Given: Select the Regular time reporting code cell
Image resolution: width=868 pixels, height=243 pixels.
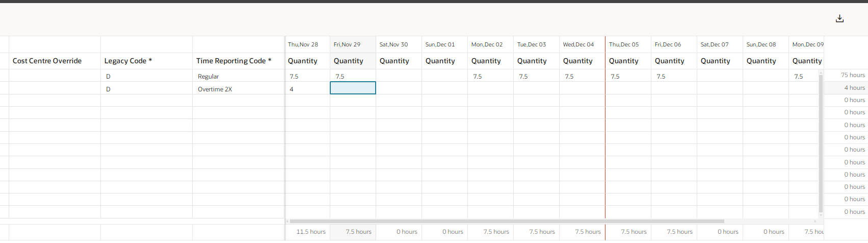Looking at the screenshot, I should click(238, 76).
